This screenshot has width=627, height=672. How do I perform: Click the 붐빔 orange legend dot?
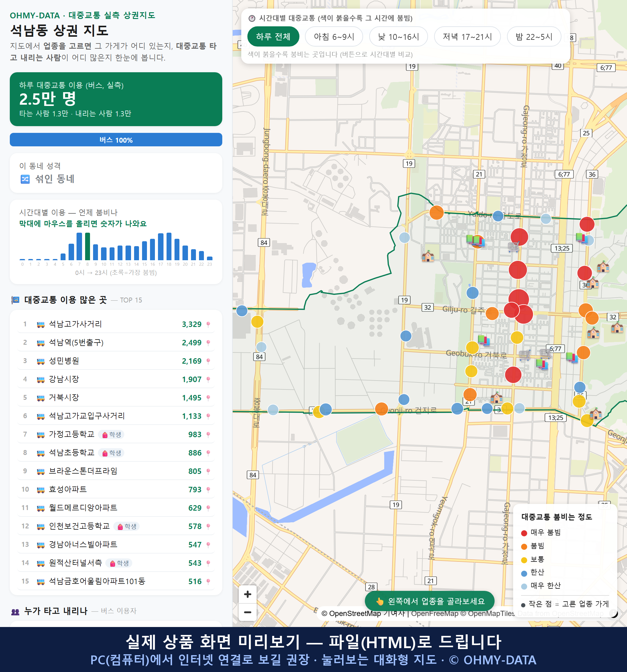(524, 546)
